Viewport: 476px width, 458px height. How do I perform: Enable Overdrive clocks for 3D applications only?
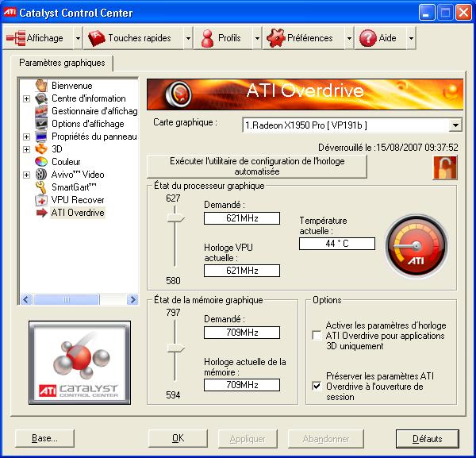[317, 336]
